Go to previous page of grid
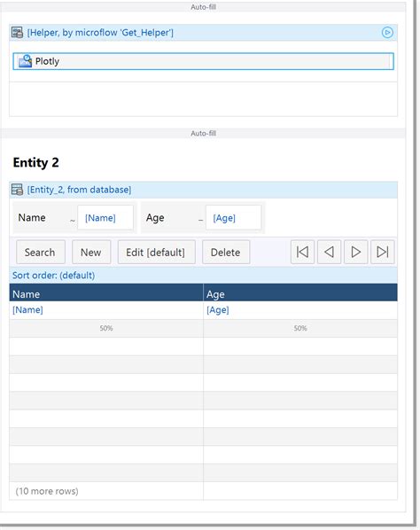Image resolution: width=420 pixels, height=530 pixels. pyautogui.click(x=329, y=252)
